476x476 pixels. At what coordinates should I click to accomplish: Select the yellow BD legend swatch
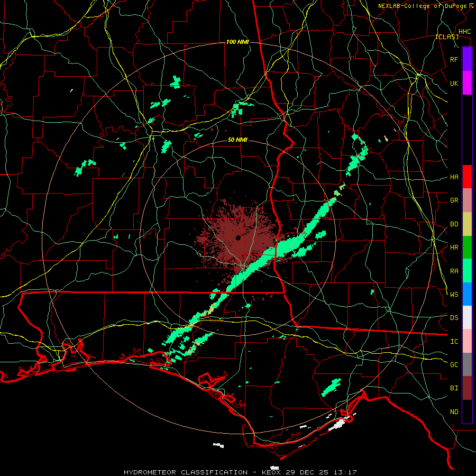pos(467,224)
